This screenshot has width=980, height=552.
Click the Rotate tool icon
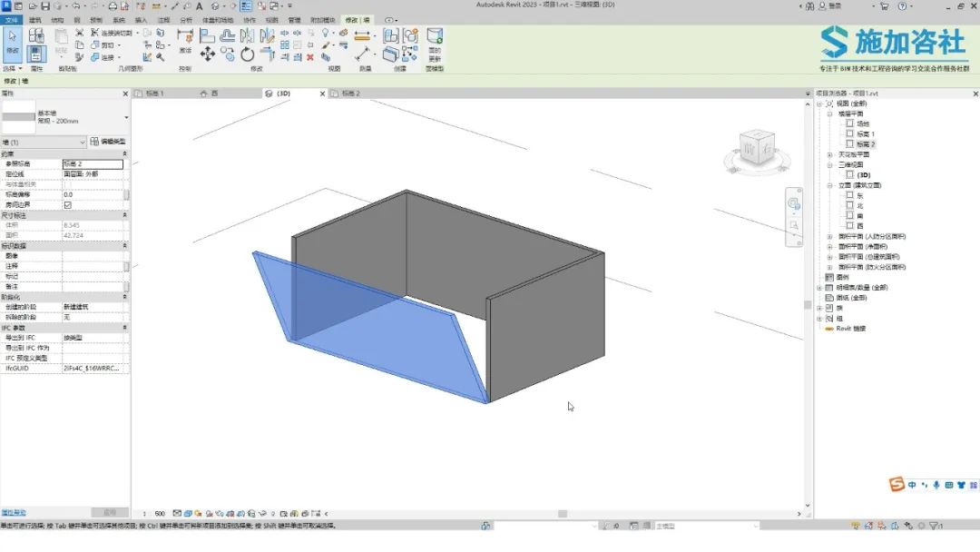tap(248, 54)
